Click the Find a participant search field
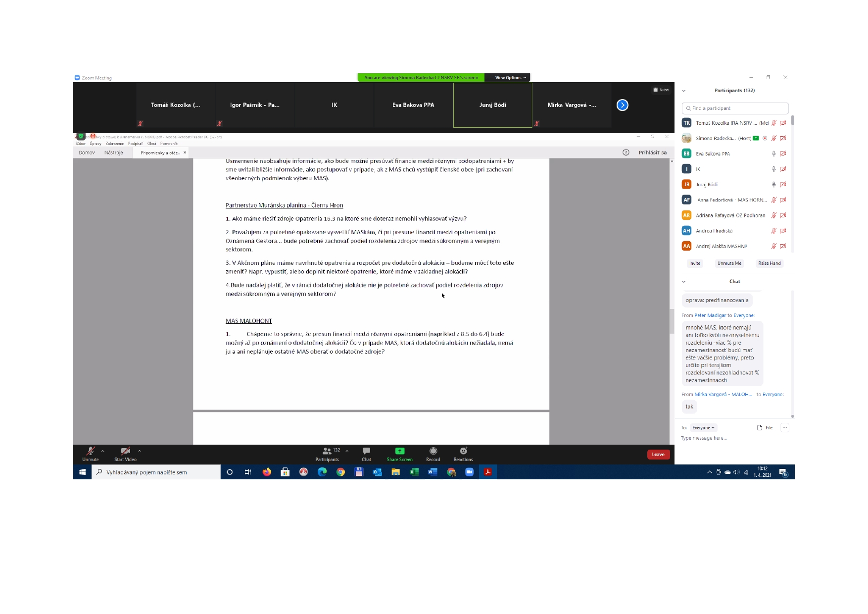Viewport: 868px width, 614px height. 735,108
